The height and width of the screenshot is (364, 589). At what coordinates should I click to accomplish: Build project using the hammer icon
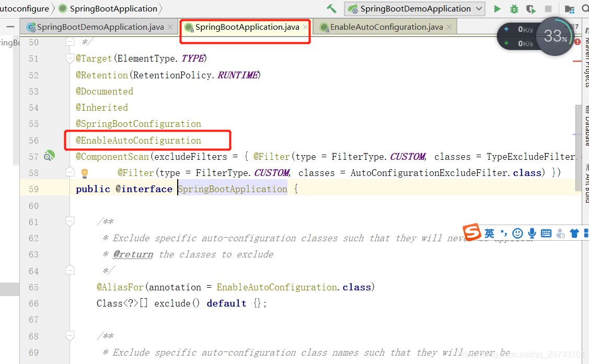pyautogui.click(x=331, y=8)
